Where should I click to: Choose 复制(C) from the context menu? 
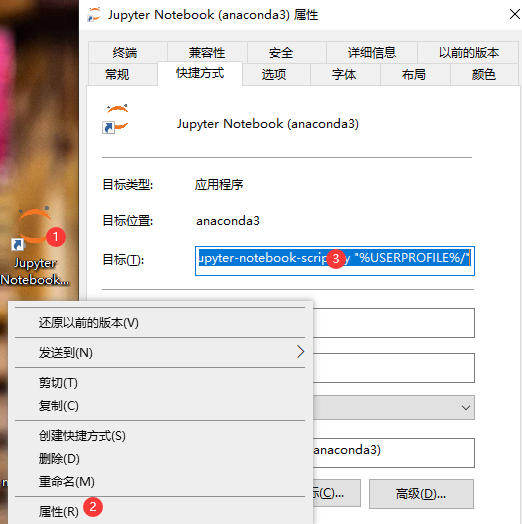(160, 406)
